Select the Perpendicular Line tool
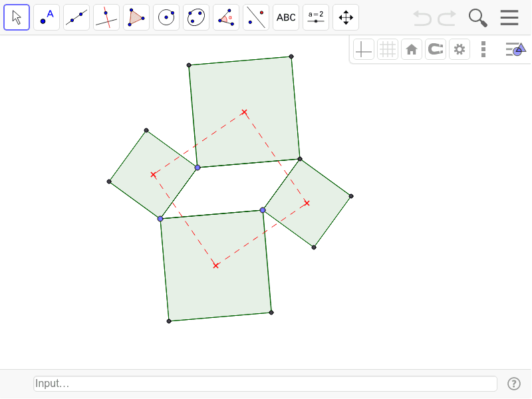Screen dimensions: 532x399 tap(106, 17)
